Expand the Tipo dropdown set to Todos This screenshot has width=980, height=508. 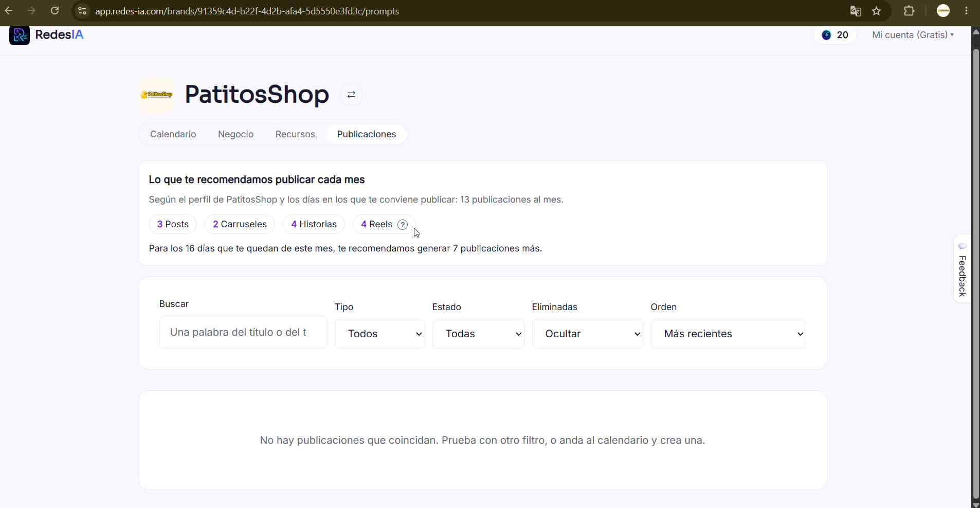coord(379,334)
